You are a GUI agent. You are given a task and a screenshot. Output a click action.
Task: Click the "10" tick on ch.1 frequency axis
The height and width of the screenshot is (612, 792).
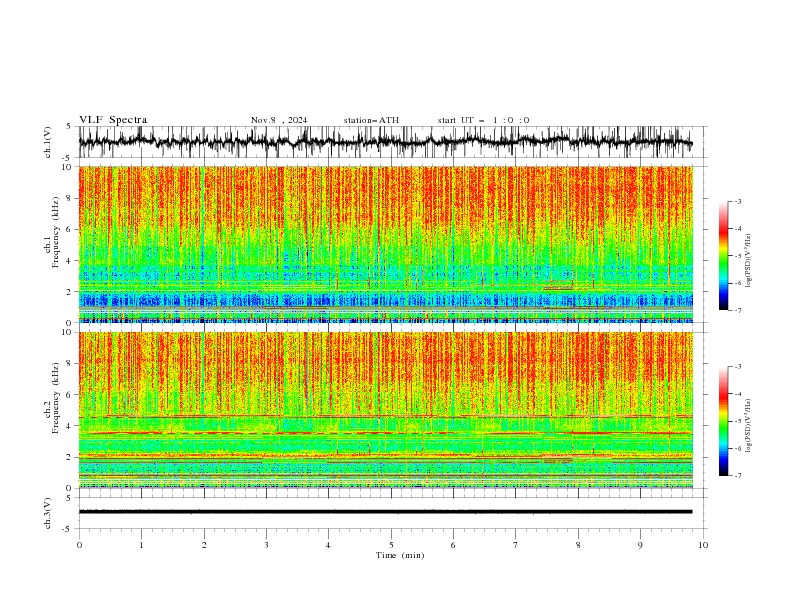coord(68,167)
